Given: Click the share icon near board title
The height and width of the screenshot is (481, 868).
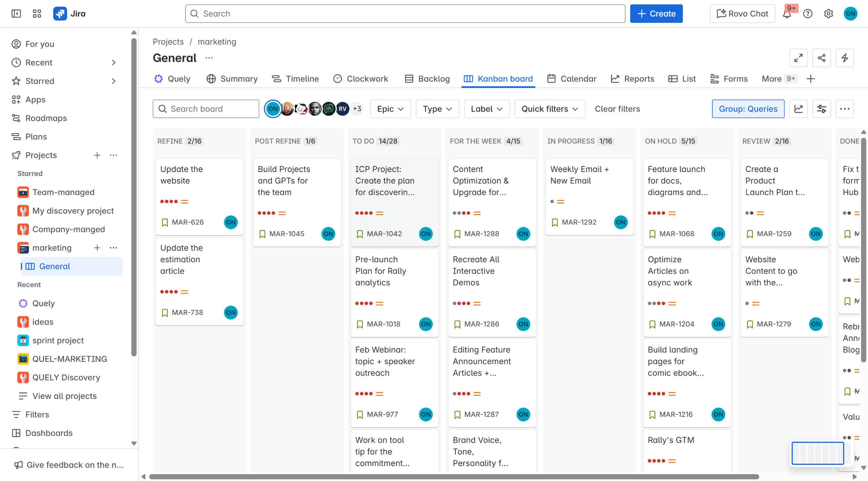Looking at the screenshot, I should (x=821, y=58).
